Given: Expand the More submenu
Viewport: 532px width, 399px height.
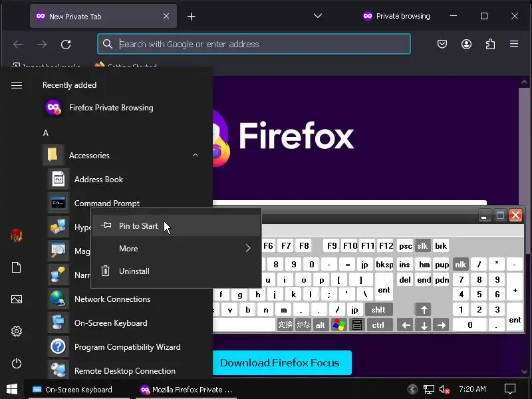Looking at the screenshot, I should (x=176, y=249).
